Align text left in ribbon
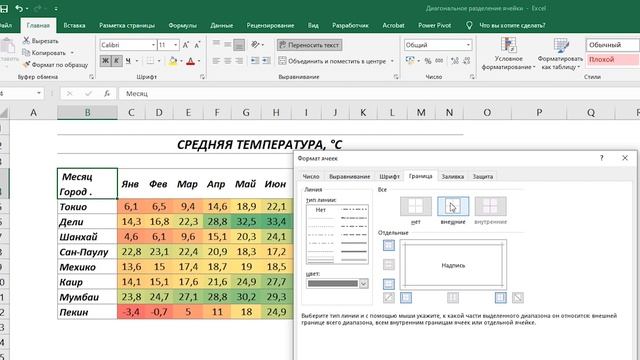 [216, 61]
